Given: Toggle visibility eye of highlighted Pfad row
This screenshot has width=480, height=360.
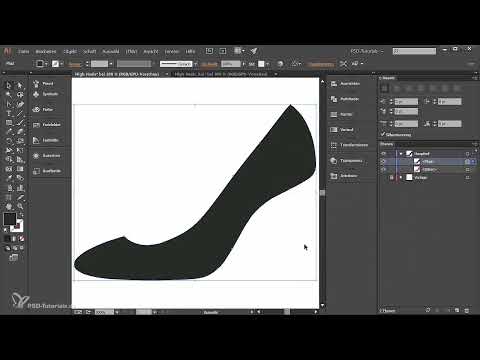Looking at the screenshot, I should click(383, 162).
